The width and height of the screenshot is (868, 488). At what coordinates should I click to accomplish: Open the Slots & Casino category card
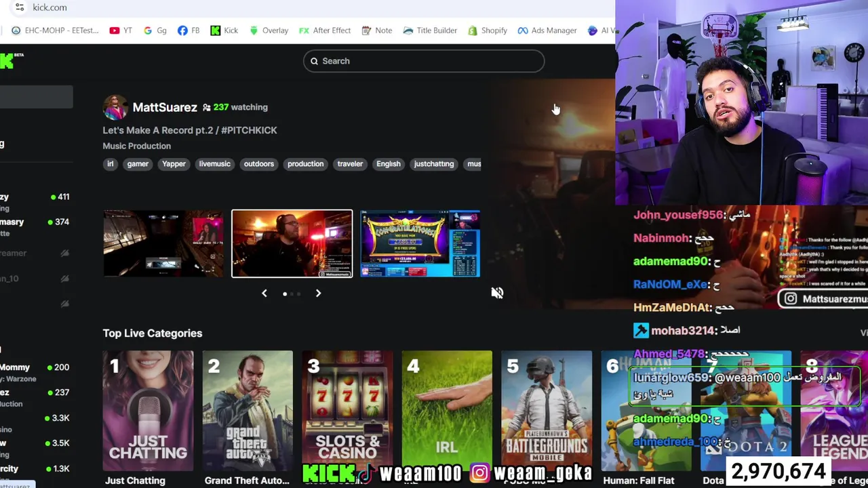[x=347, y=410]
